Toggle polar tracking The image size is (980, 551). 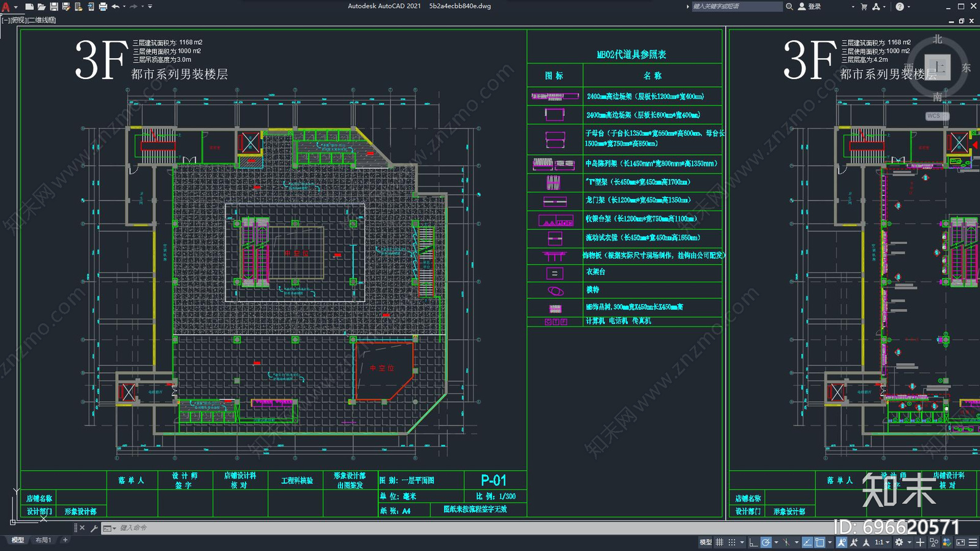(x=766, y=542)
